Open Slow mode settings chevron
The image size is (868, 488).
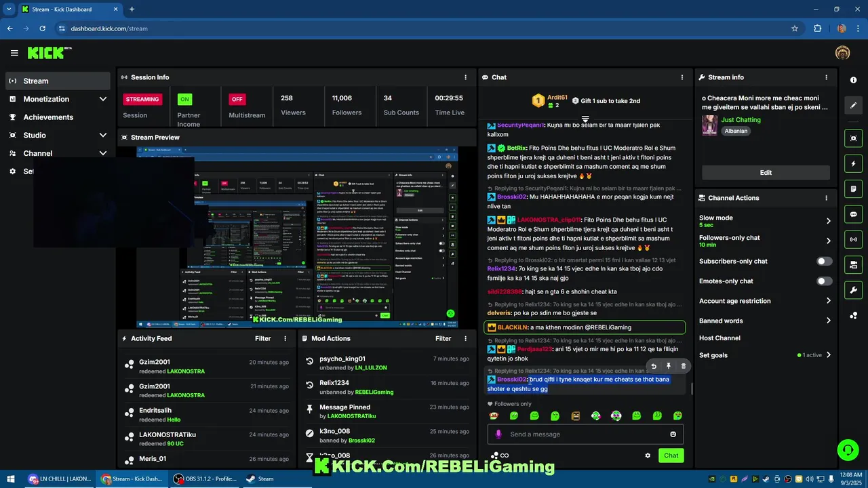[x=828, y=221]
